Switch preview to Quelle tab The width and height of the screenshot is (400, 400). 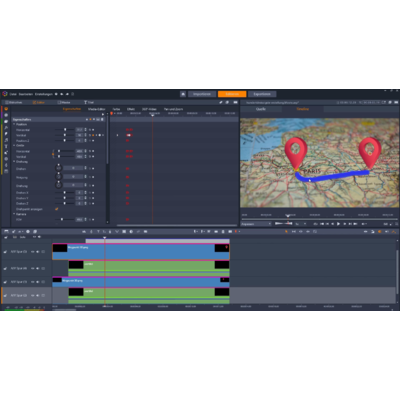(x=261, y=109)
